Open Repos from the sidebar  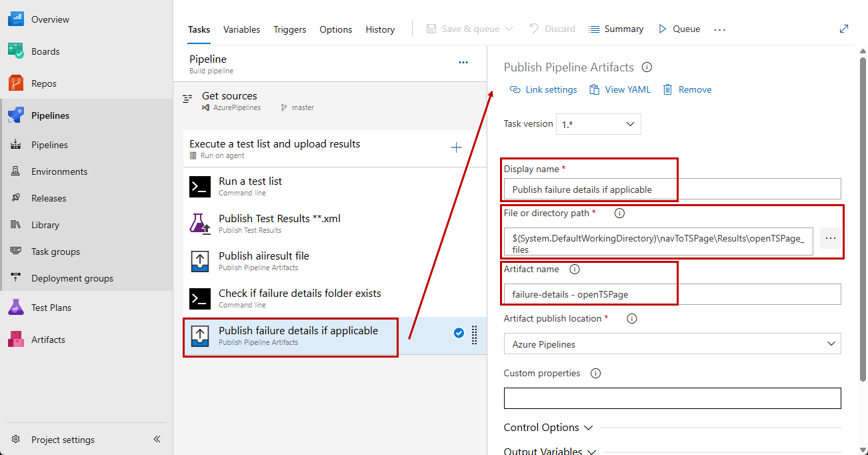pyautogui.click(x=43, y=83)
